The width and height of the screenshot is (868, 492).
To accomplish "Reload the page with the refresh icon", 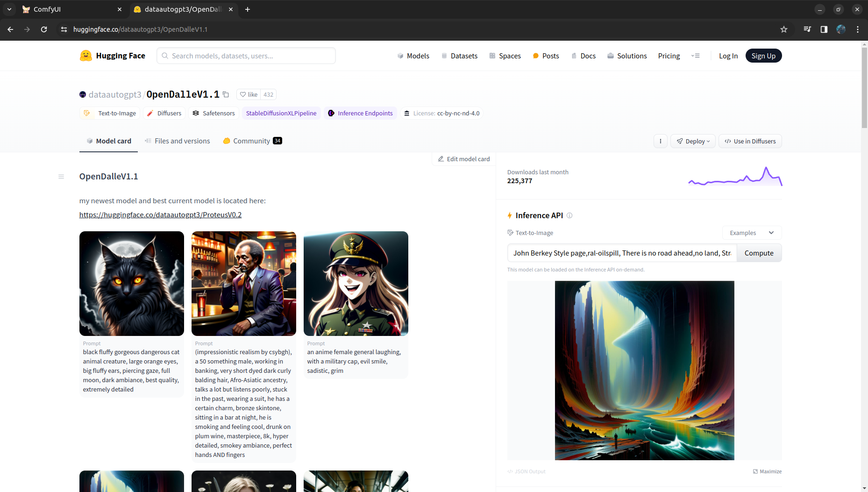I will (44, 29).
